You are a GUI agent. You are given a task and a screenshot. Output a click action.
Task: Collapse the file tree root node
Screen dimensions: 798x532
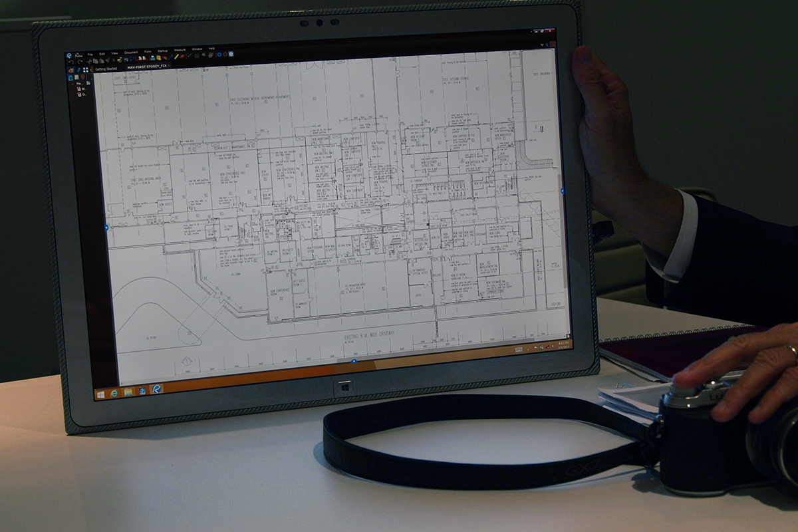pyautogui.click(x=72, y=84)
